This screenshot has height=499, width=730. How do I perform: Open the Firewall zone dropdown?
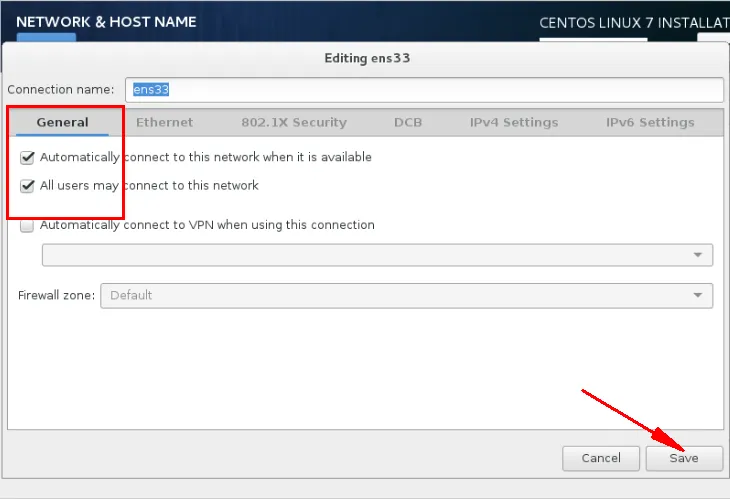click(x=406, y=295)
